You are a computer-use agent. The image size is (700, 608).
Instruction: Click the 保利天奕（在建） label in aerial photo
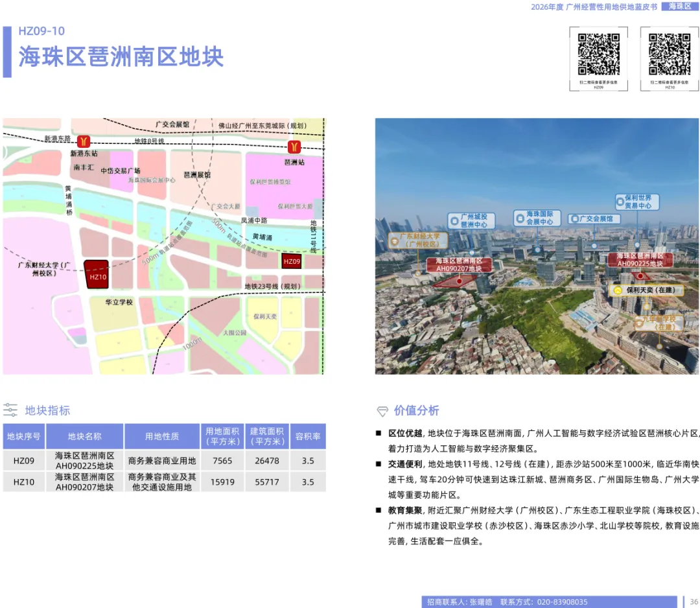click(x=647, y=290)
